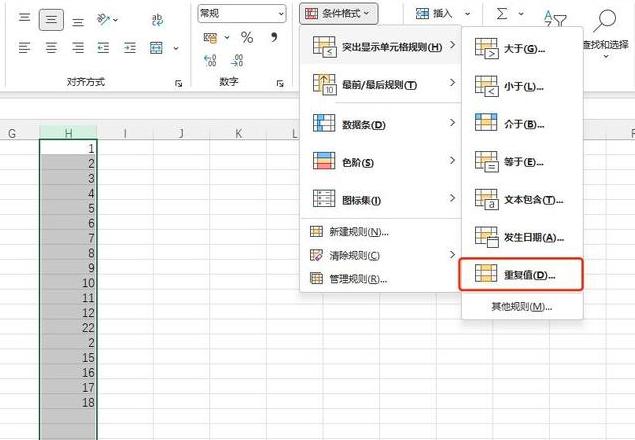Screen dimensions: 635x440
Task: Select 发生日期 rule
Action: 522,237
